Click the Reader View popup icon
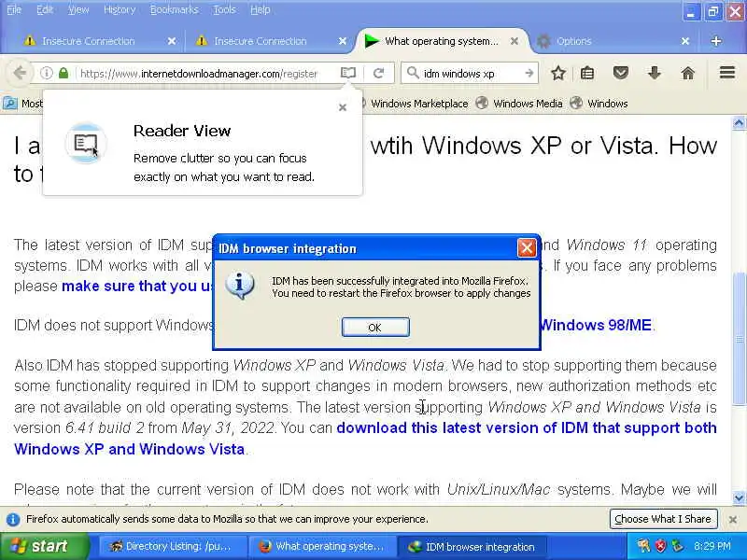747x560 pixels. click(x=86, y=143)
